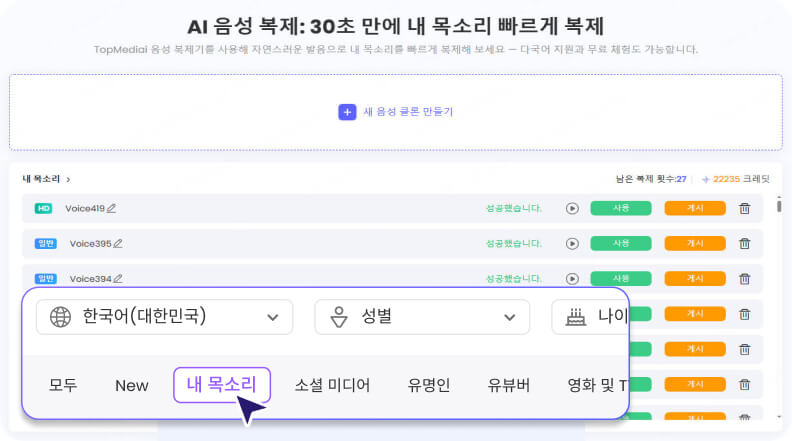The image size is (792, 441).
Task: Remove Voice394 using the trash icon
Action: (x=744, y=278)
